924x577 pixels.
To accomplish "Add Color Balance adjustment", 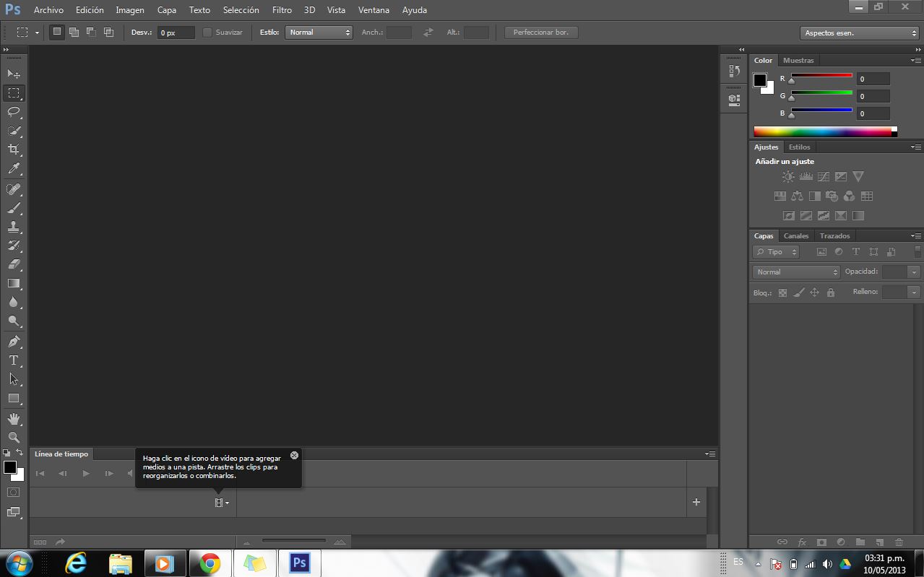I will point(797,196).
